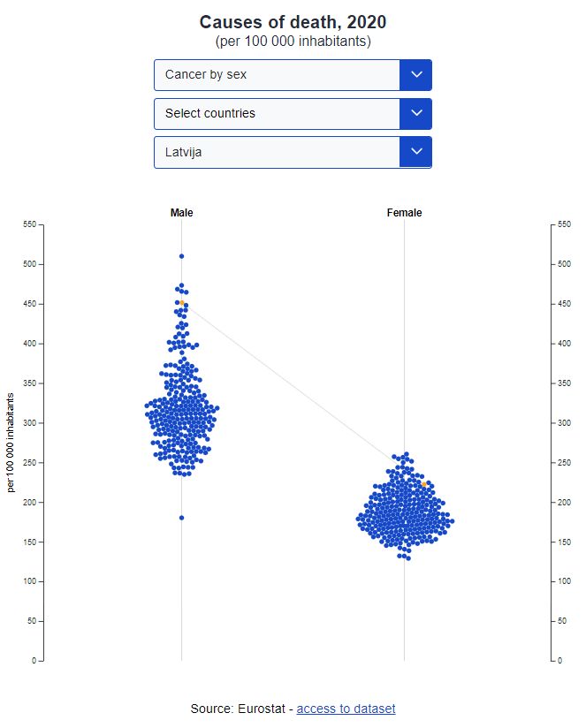
Task: Open the 'Select countries' dropdown
Action: (x=277, y=113)
